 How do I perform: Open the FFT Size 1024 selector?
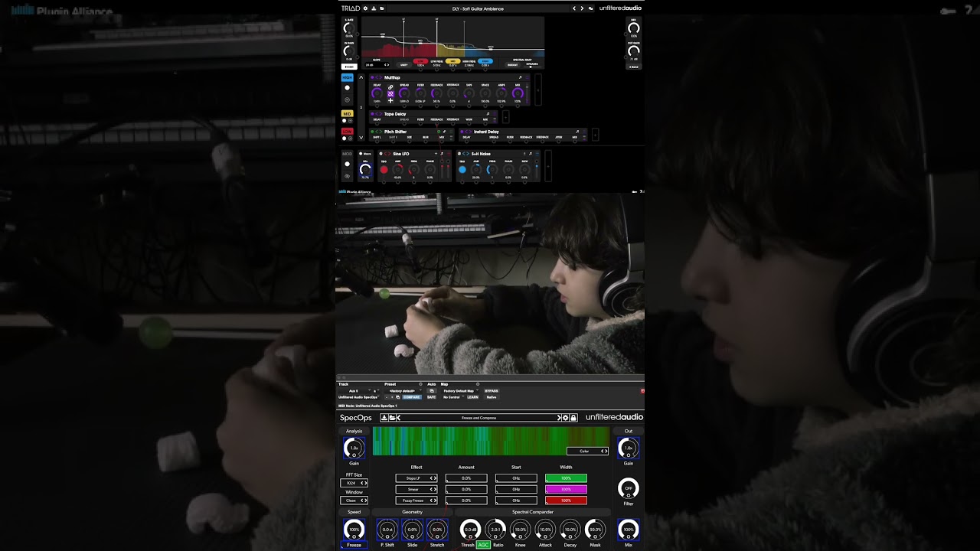354,483
